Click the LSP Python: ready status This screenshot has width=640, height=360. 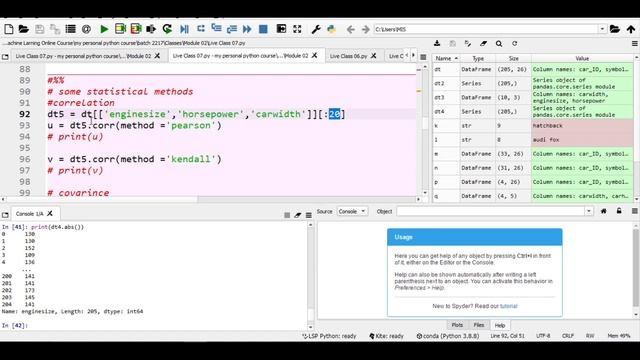329,336
